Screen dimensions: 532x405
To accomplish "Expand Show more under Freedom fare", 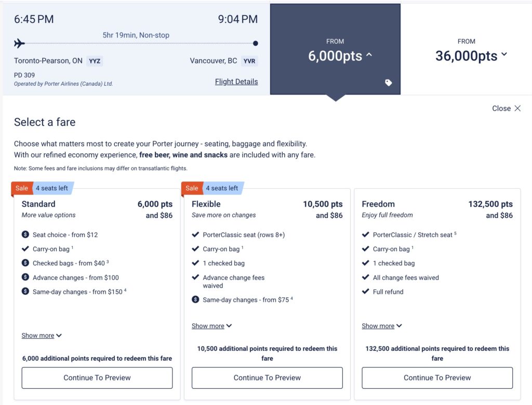I will [382, 326].
